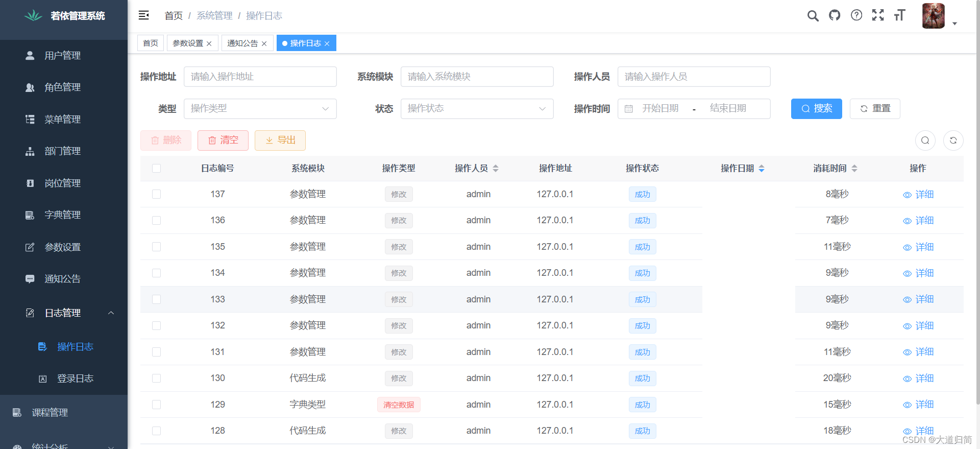Open 角色管理 in the sidebar
980x449 pixels.
[64, 87]
